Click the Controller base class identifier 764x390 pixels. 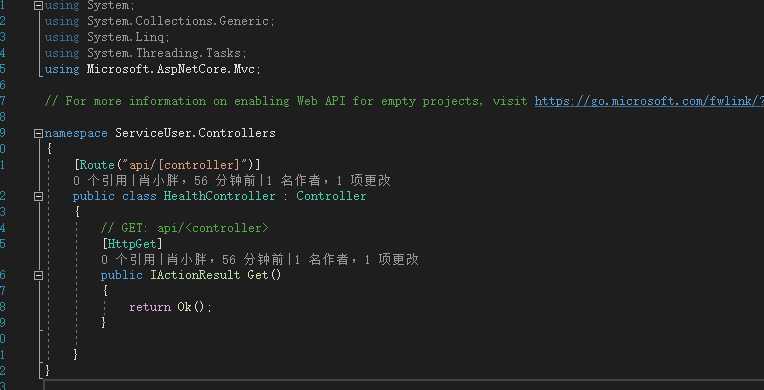(331, 196)
